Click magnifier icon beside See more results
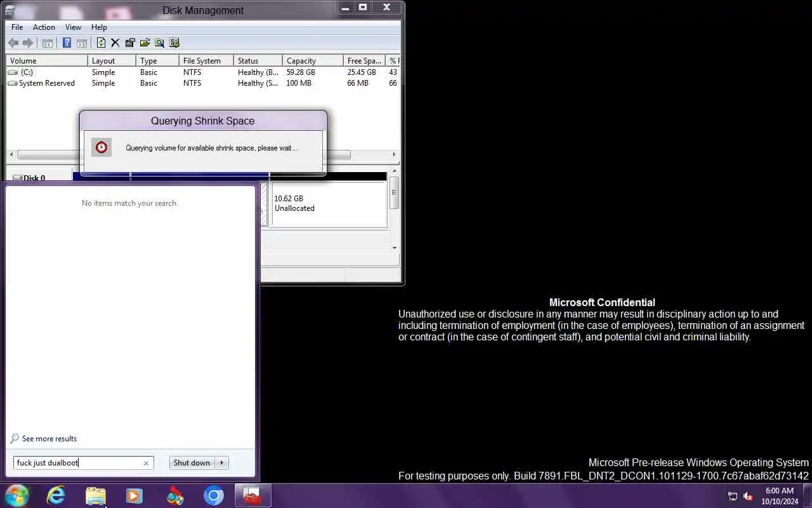This screenshot has height=508, width=812. coord(15,439)
